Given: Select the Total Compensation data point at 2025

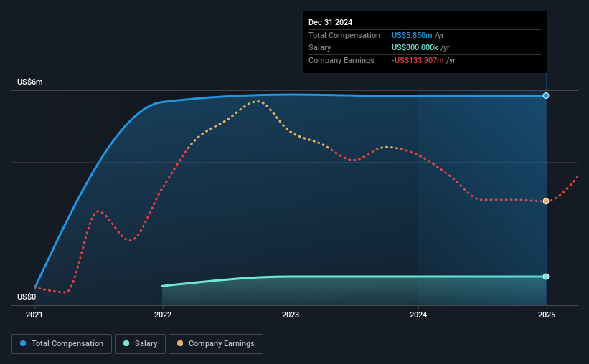Looking at the screenshot, I should pos(546,96).
